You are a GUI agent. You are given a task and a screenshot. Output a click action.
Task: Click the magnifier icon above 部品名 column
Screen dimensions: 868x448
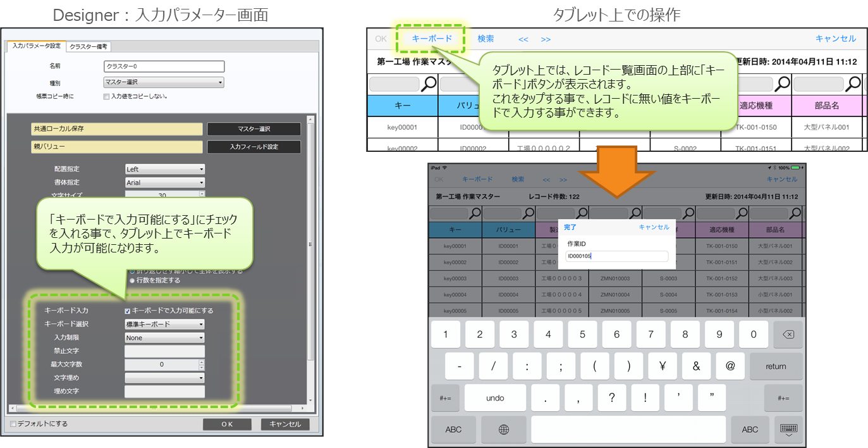(854, 84)
